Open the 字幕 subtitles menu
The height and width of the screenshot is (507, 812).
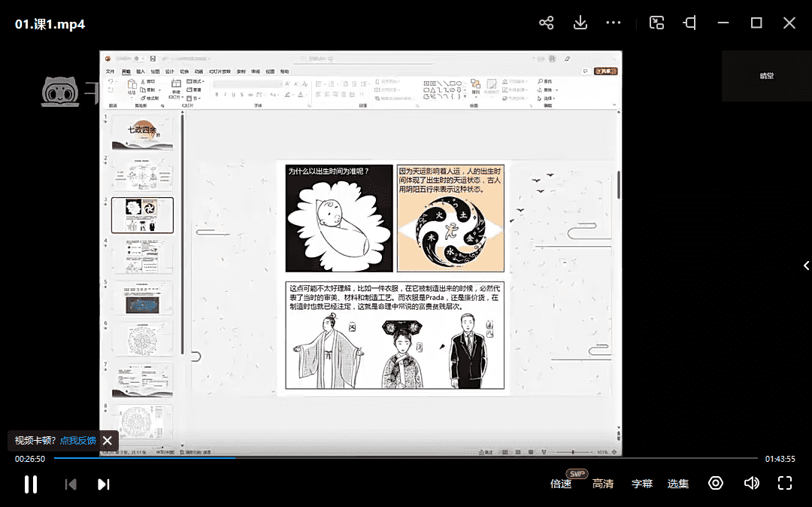click(642, 484)
